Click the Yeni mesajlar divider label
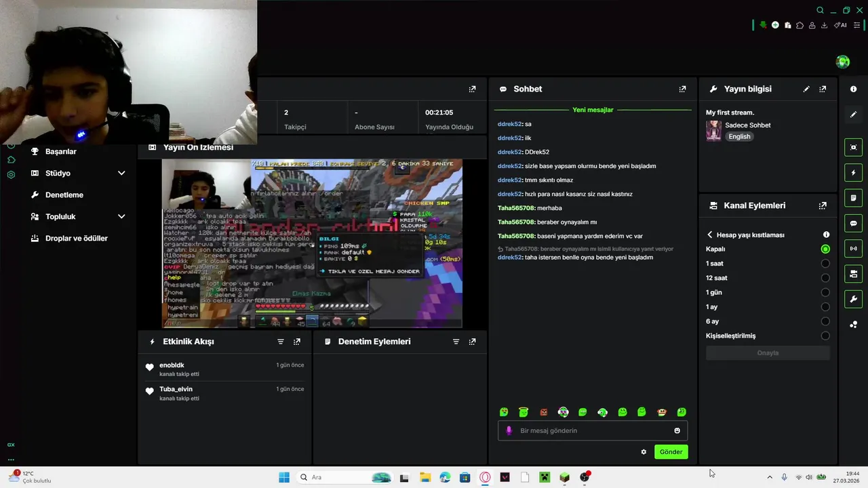868x488 pixels. [x=593, y=110]
